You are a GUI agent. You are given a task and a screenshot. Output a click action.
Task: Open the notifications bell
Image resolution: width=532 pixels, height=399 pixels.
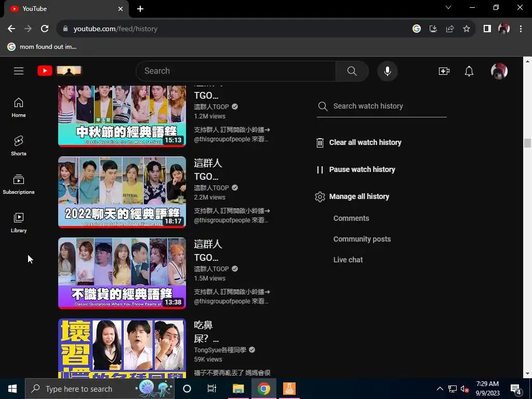click(x=469, y=71)
